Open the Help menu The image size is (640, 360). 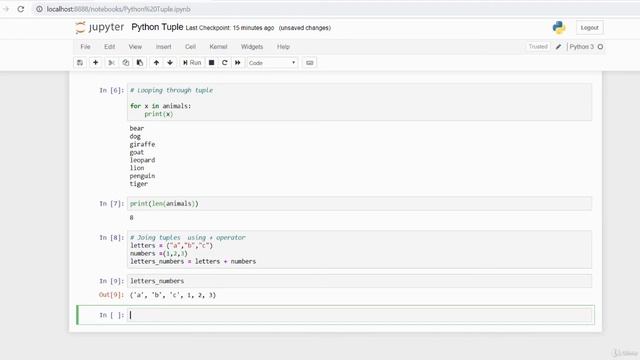tap(283, 47)
